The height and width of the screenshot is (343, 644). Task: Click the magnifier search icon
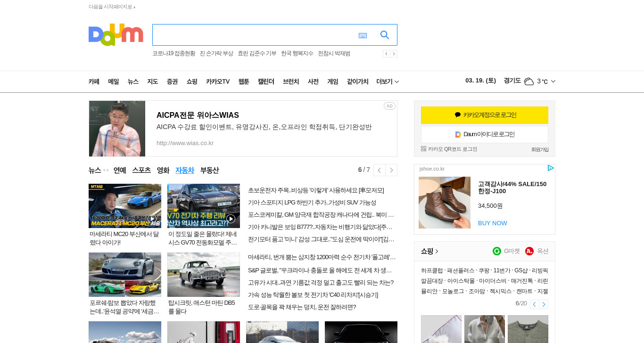385,35
